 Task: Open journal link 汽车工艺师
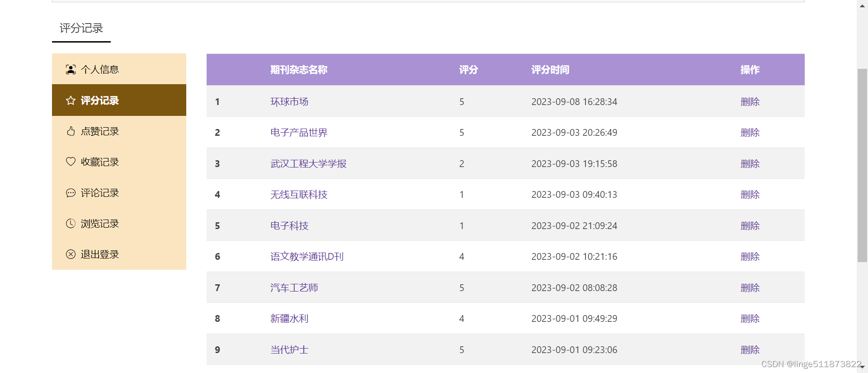[294, 288]
